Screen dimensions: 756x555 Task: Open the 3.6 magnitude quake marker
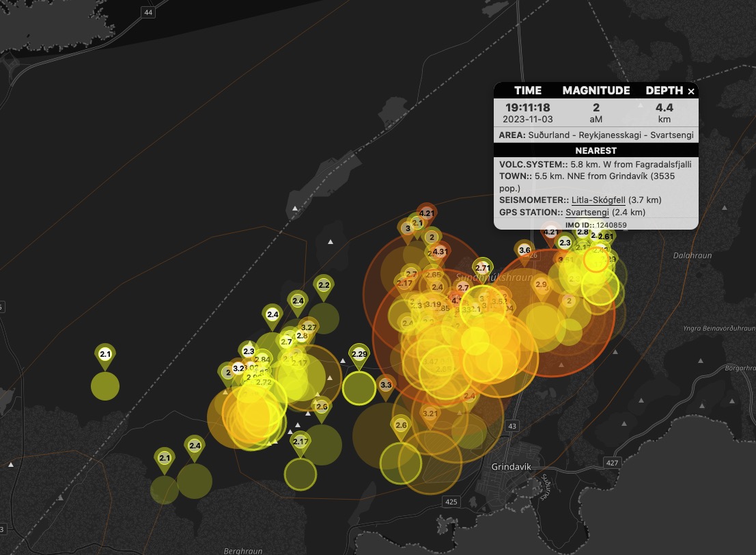tap(524, 251)
